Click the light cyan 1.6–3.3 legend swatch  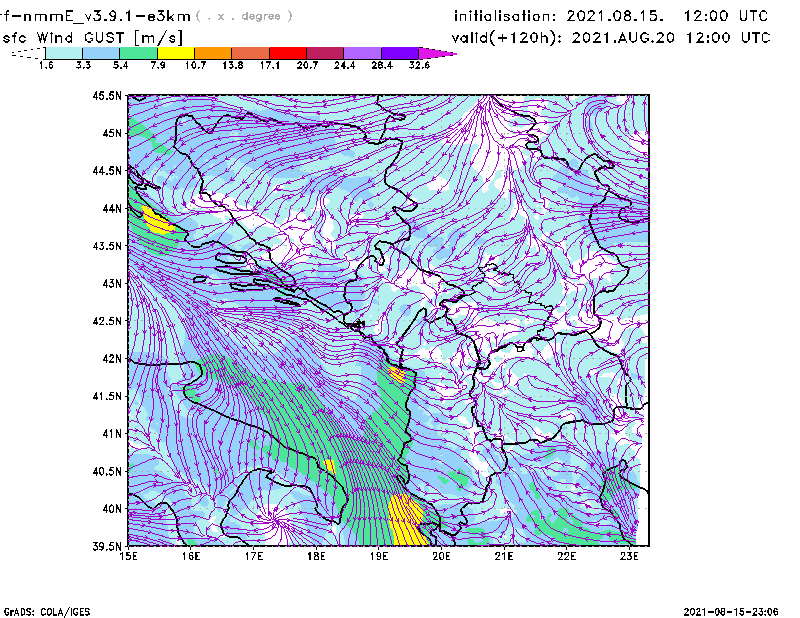pos(64,53)
